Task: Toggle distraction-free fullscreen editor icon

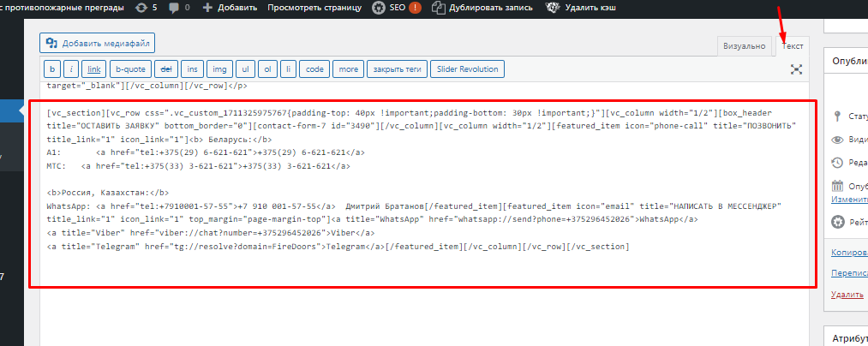Action: (797, 69)
